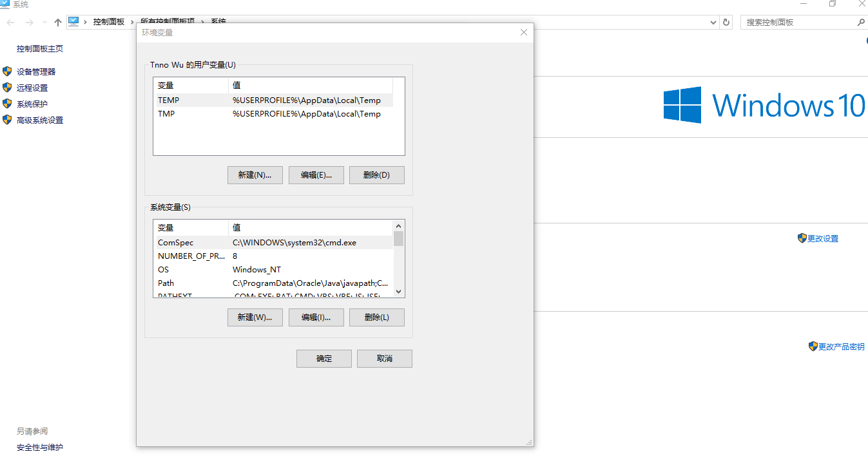Screen dimensions: 868x463
Task: Click 控制面板 breadcrumb in address bar
Action: [109, 22]
